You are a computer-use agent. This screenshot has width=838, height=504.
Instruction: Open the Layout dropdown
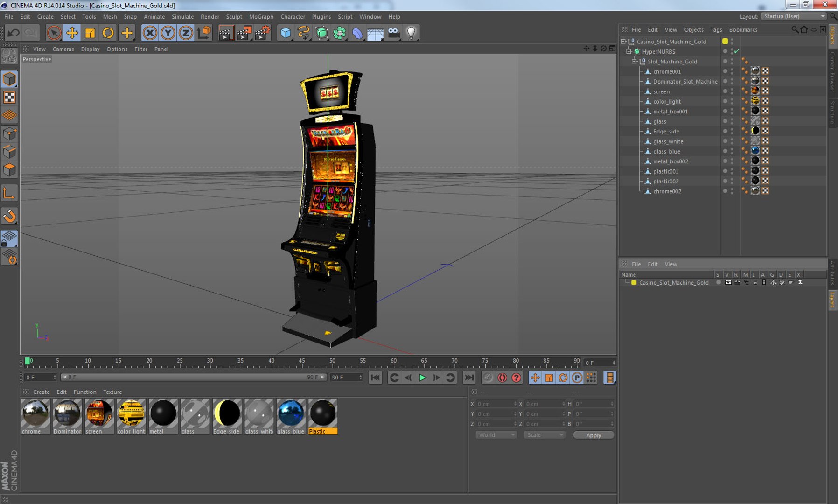click(794, 16)
